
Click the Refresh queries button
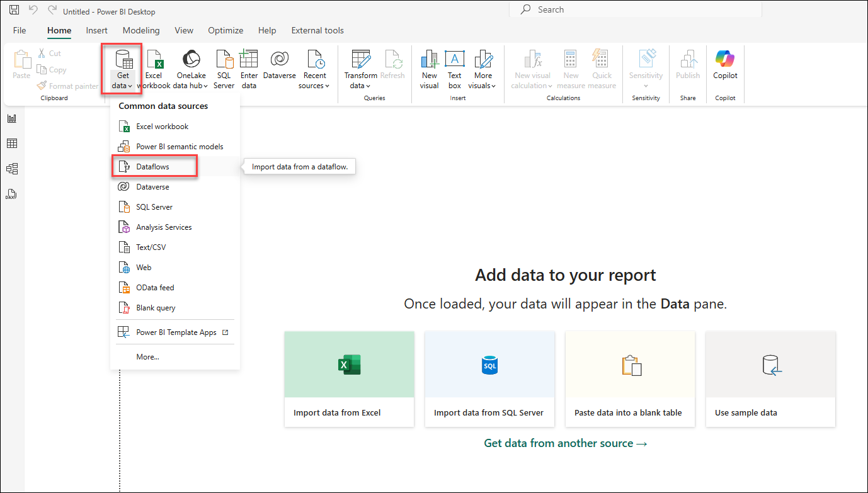[x=392, y=65]
